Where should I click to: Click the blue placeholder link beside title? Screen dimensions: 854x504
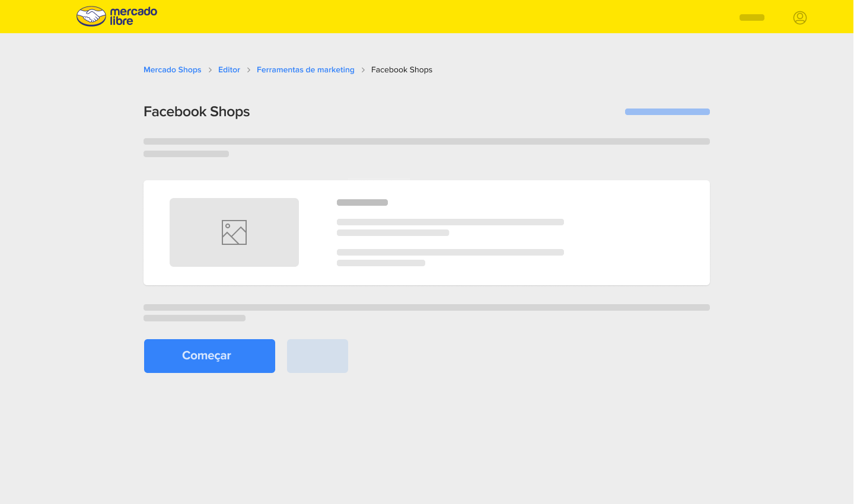point(667,111)
